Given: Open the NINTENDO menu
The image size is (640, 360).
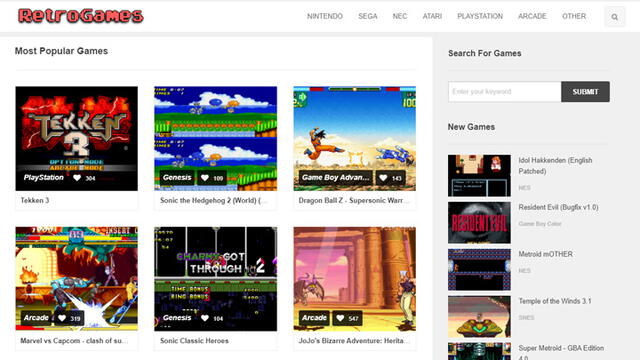Looking at the screenshot, I should [x=325, y=16].
